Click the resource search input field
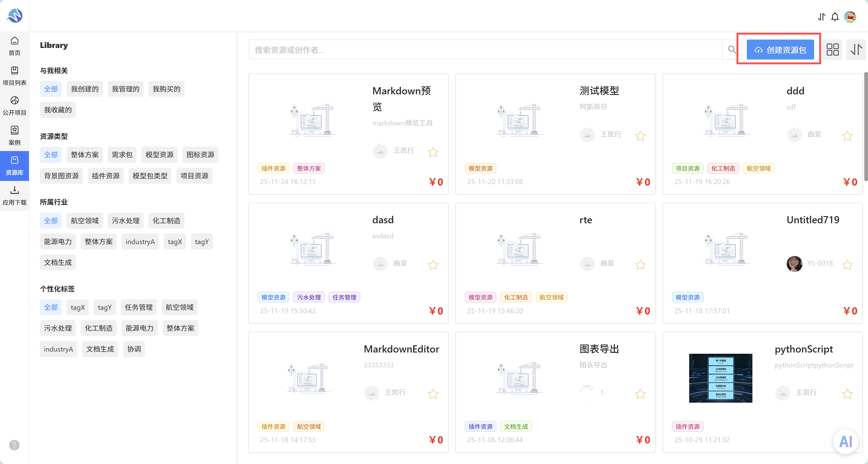 click(485, 50)
